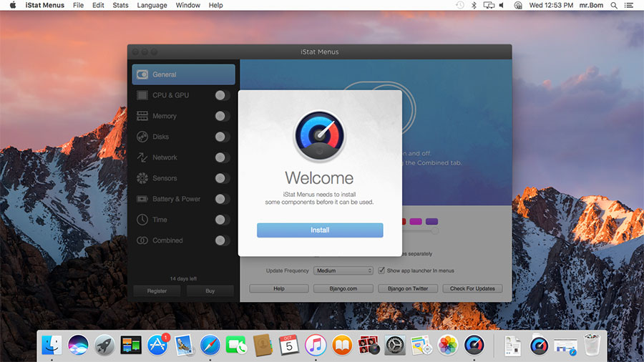Click Help button in iStat window
Image resolution: width=644 pixels, height=362 pixels.
279,288
